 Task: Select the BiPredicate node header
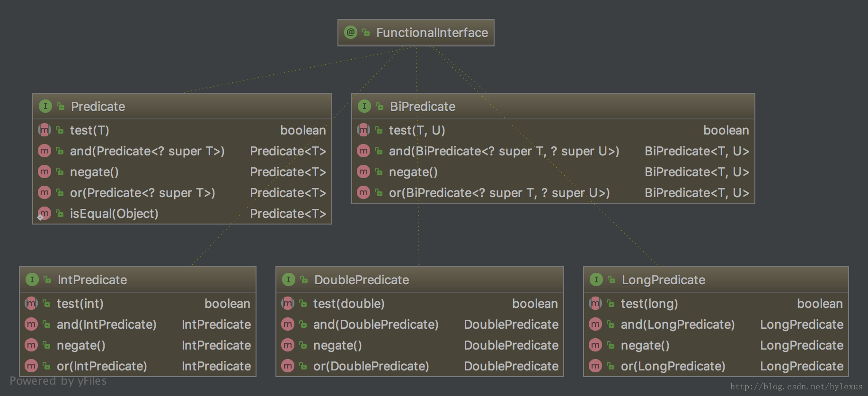553,106
